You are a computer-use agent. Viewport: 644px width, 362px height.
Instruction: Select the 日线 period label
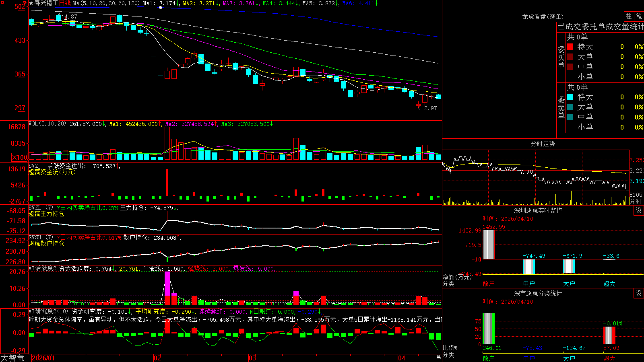coord(65,3)
